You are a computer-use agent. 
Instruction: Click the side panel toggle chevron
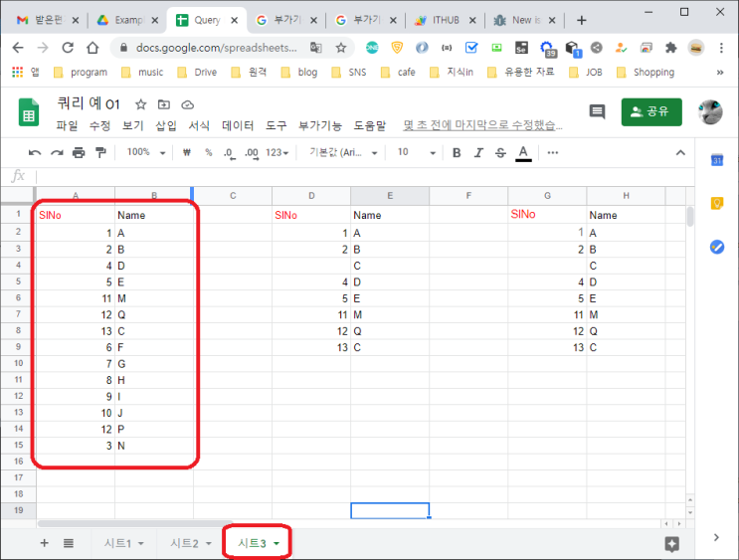[716, 537]
